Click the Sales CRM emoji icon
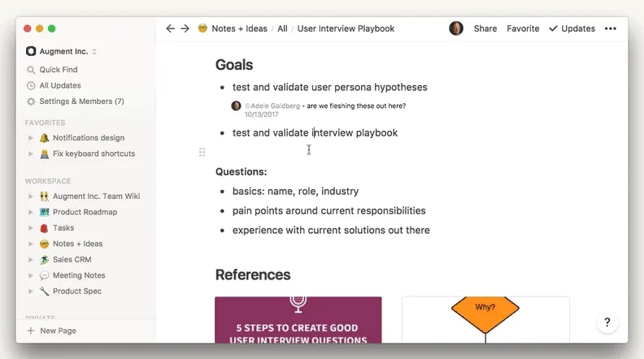The image size is (644, 359). 45,260
